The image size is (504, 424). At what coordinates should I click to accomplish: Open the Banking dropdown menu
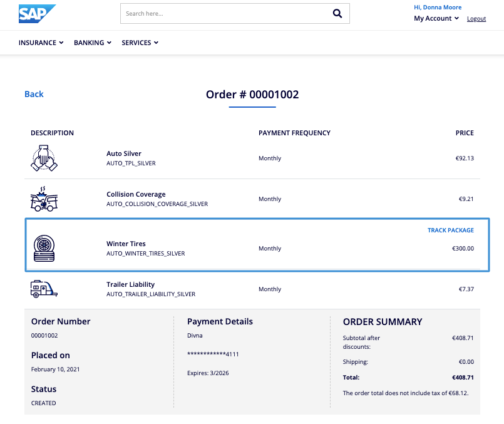coord(93,43)
